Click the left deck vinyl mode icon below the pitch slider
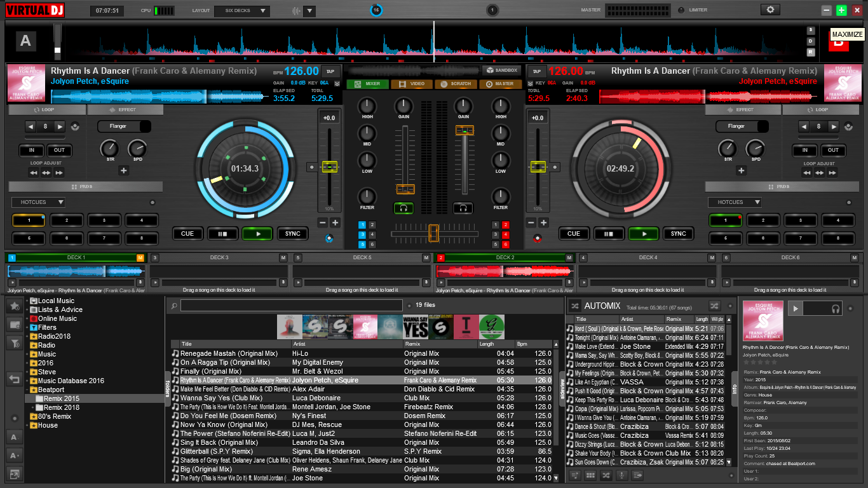868x488 pixels. [x=329, y=239]
